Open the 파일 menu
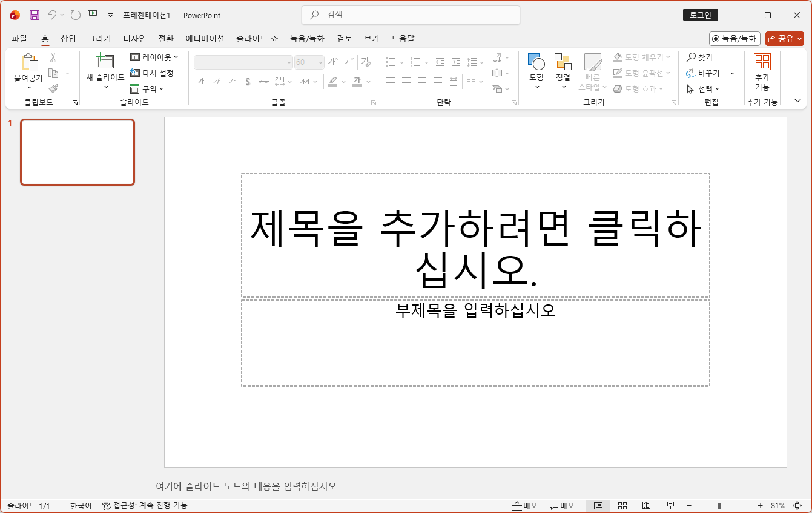812x513 pixels. coord(19,38)
